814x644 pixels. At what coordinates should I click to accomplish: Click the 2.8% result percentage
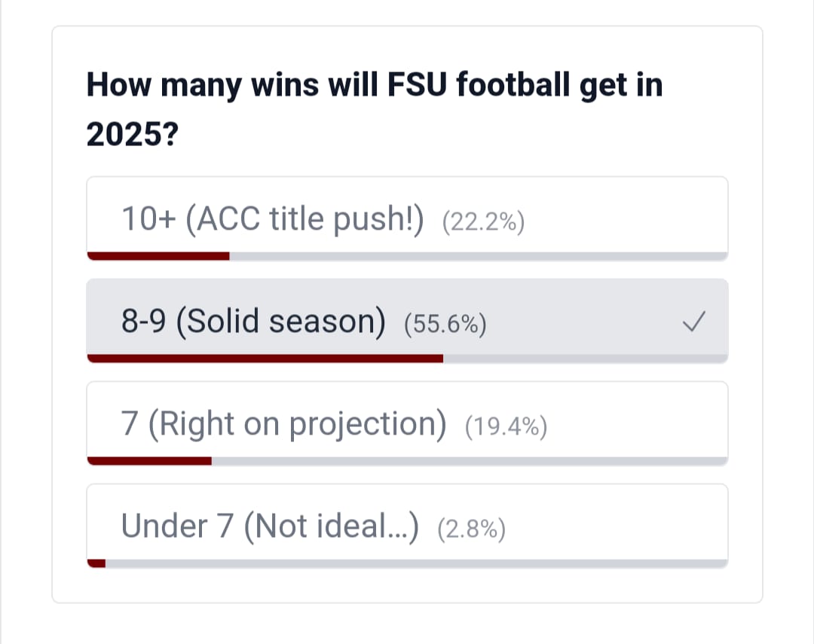[x=471, y=530]
